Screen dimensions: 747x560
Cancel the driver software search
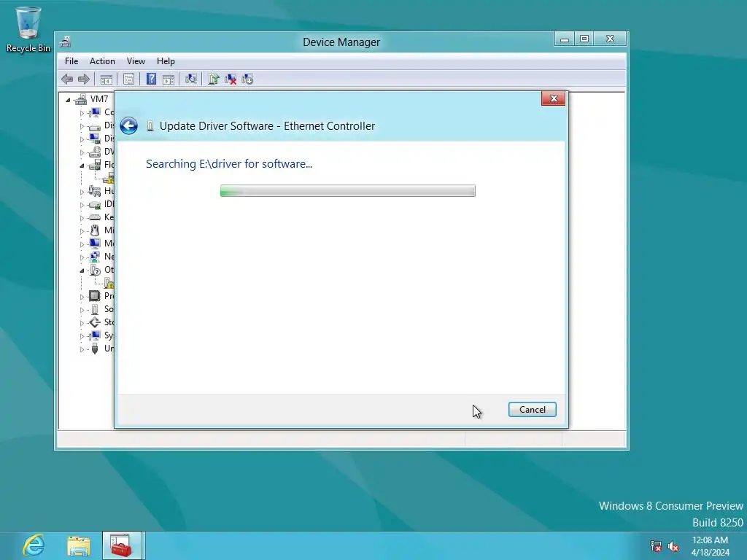click(532, 410)
